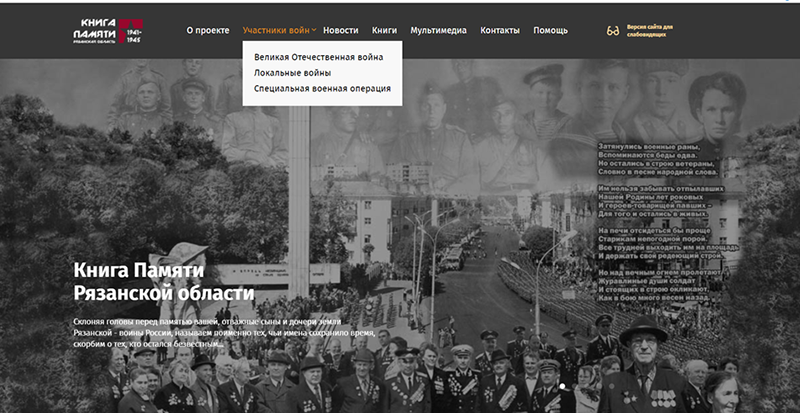The width and height of the screenshot is (800, 413).
Task: Select Книги in the navigation bar
Action: coord(384,31)
